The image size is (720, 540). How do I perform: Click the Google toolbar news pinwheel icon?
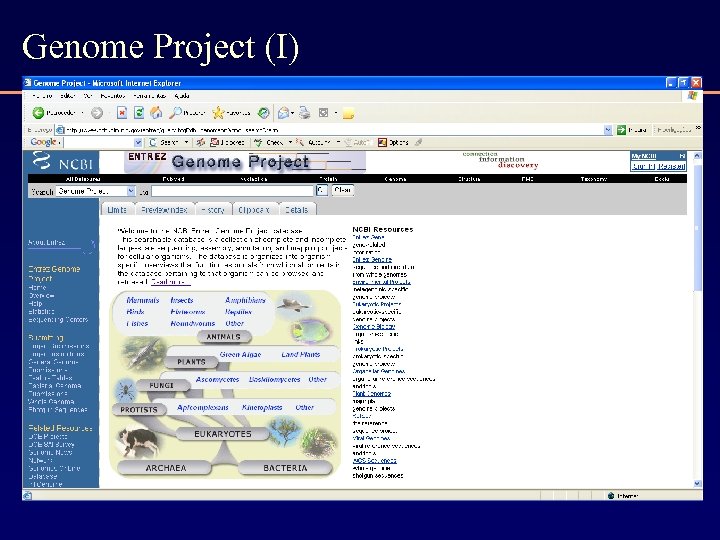point(201,142)
